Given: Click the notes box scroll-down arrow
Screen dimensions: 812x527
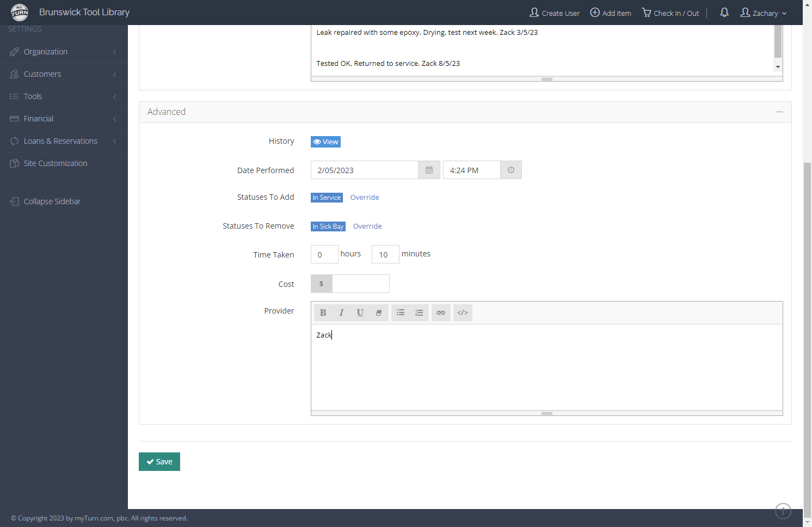Looking at the screenshot, I should (778, 67).
